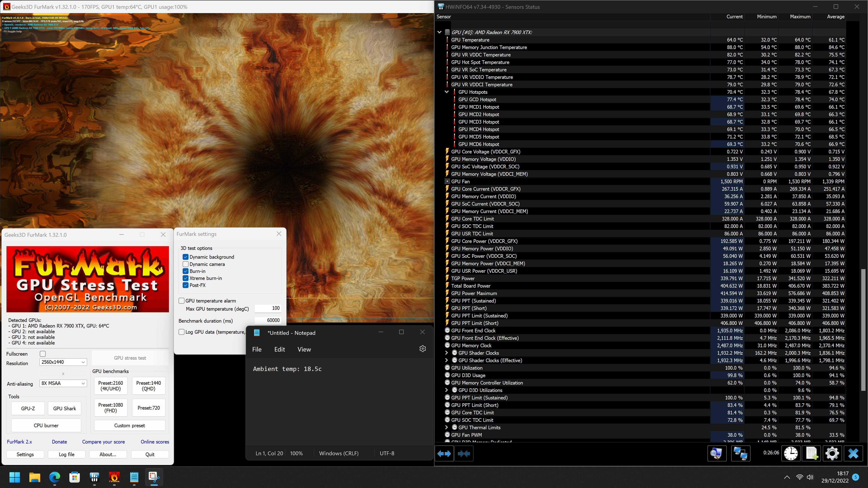Screen dimensions: 868x488
Task: Open Notepad settings gear icon
Action: click(422, 349)
